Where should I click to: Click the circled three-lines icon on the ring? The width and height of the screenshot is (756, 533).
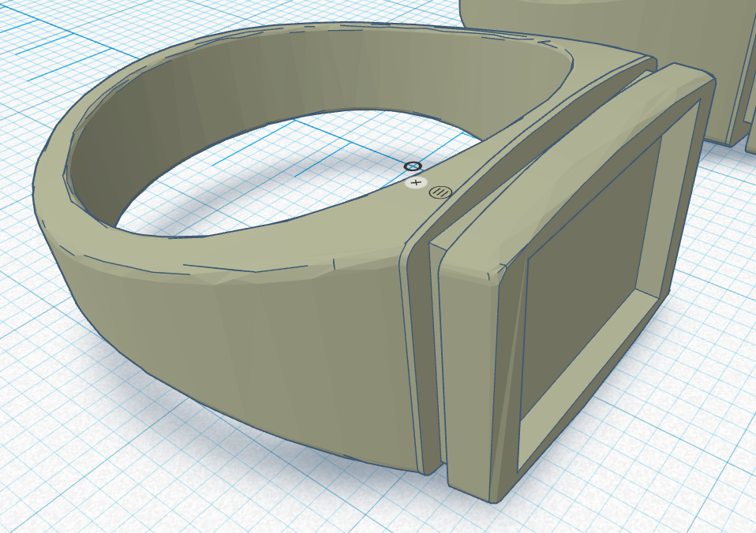click(x=440, y=192)
